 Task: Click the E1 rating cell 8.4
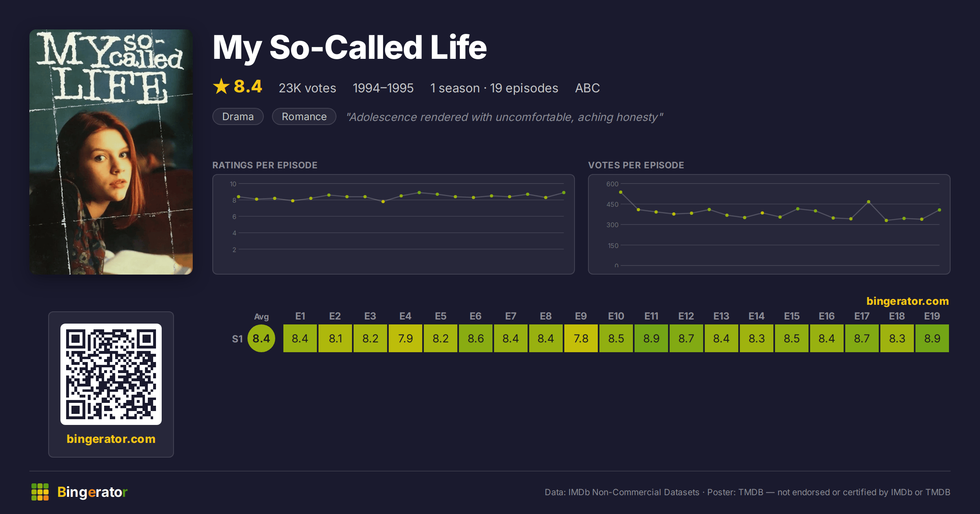pos(300,338)
